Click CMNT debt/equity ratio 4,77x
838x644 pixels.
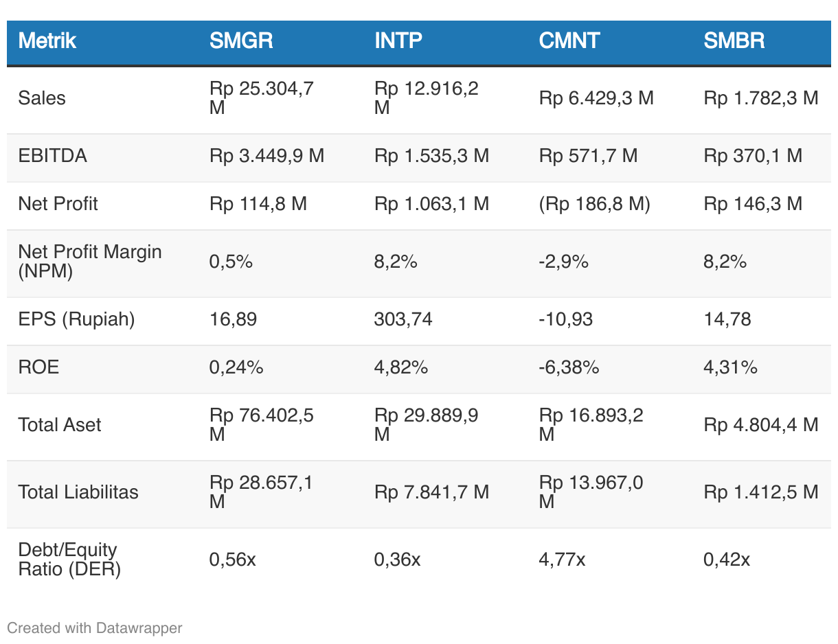562,560
